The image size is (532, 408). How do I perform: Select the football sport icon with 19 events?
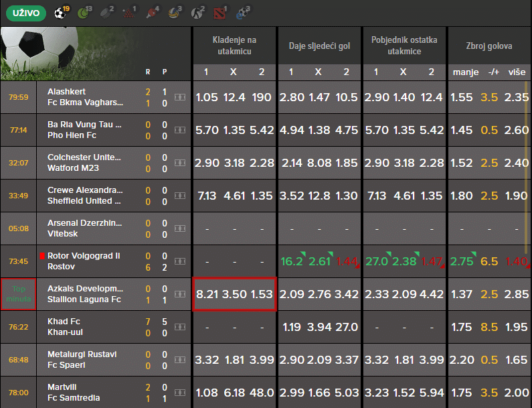tap(58, 11)
